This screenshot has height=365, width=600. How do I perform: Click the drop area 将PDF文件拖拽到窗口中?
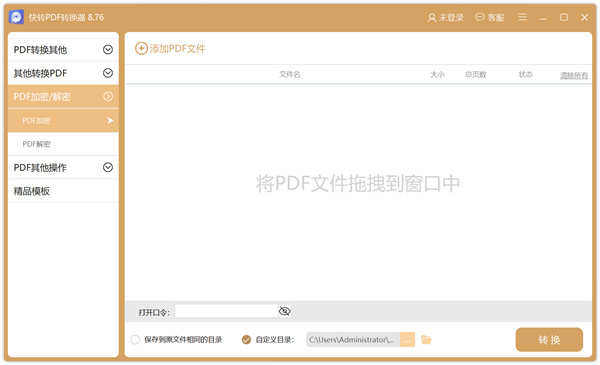(x=358, y=184)
